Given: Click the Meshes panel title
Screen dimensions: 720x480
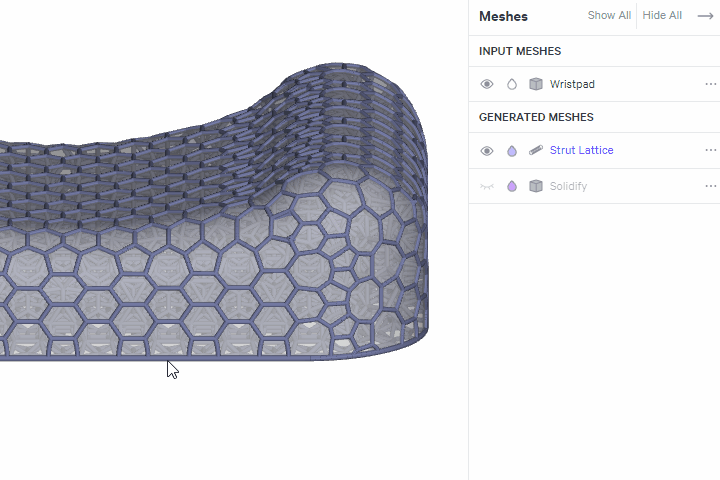Looking at the screenshot, I should pos(503,17).
